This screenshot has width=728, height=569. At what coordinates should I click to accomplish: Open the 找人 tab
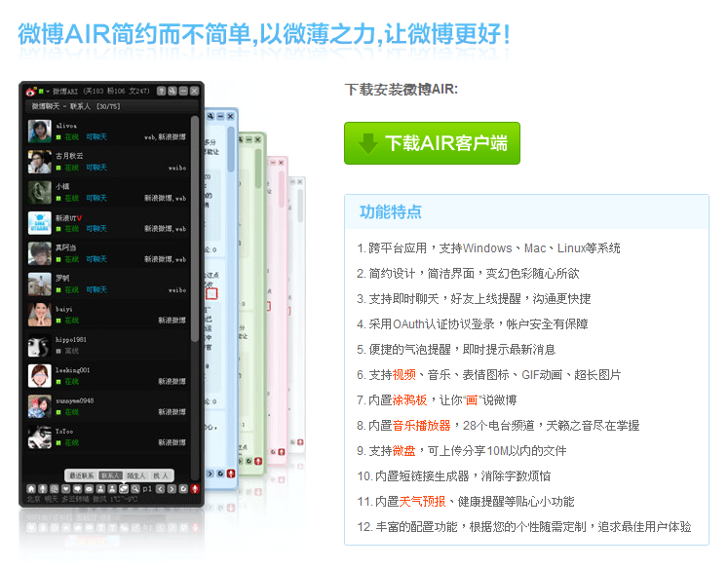(x=161, y=475)
